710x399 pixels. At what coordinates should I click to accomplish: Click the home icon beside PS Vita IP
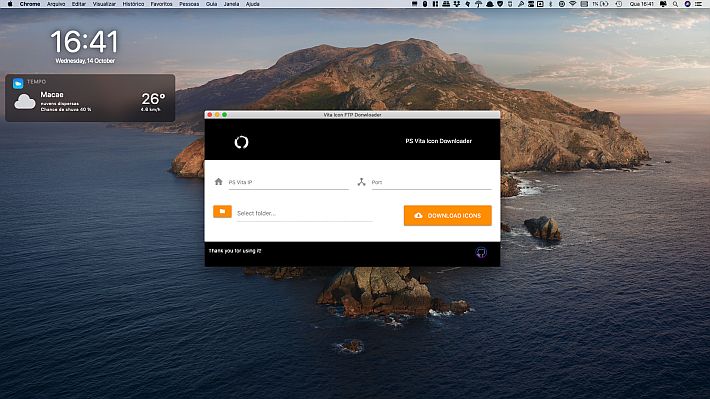point(219,182)
